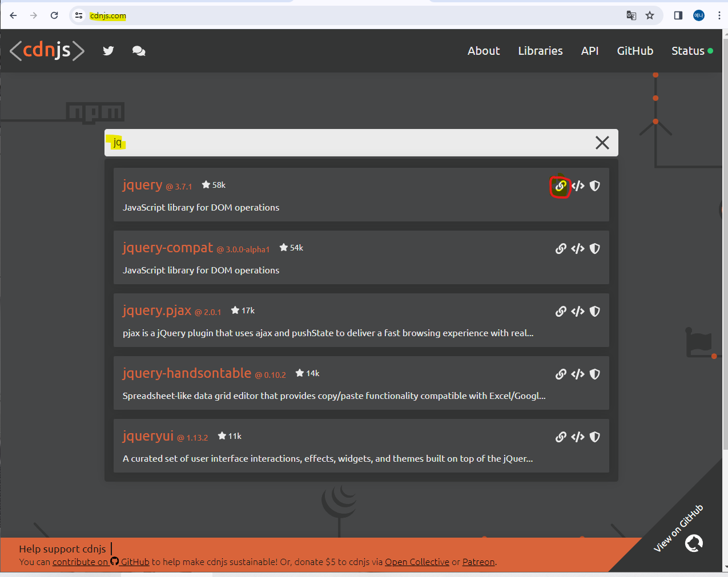Open the GitHub nav link
Screen dimensions: 728x577
coord(635,51)
